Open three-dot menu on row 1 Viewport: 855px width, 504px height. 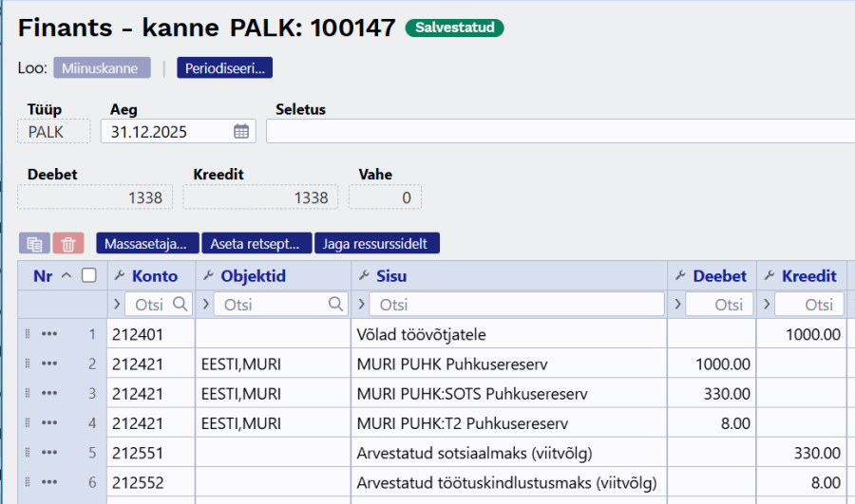coord(50,334)
